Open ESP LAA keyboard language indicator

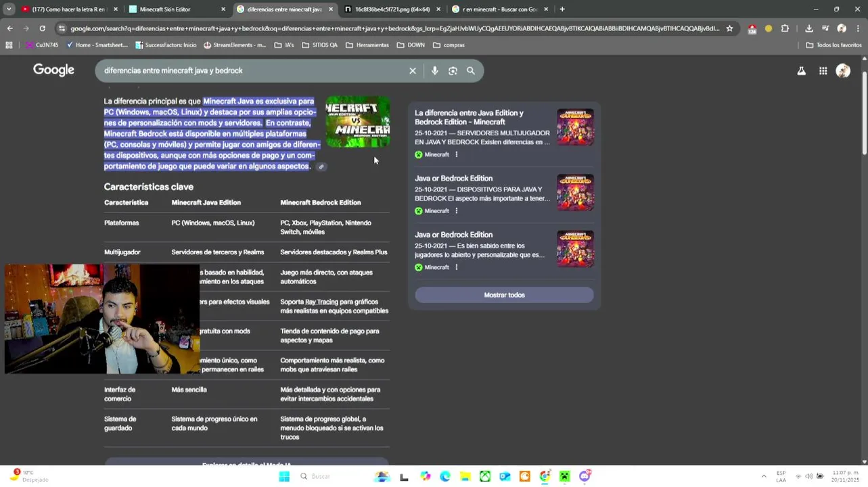781,476
